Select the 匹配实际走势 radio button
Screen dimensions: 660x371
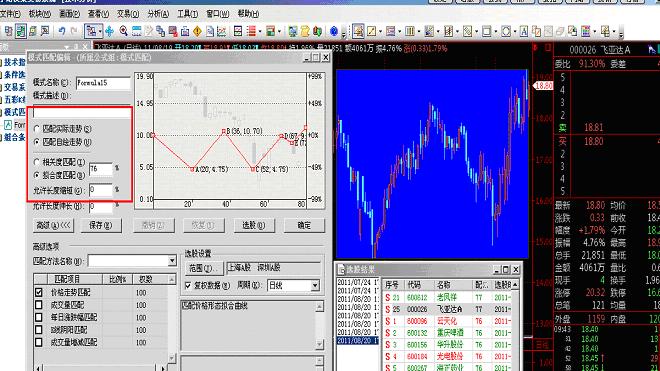(37, 129)
